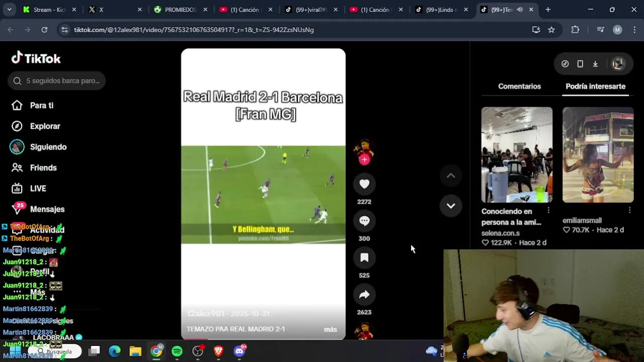Go to the previous video with the up arrow
The image size is (644, 362).
point(451,175)
